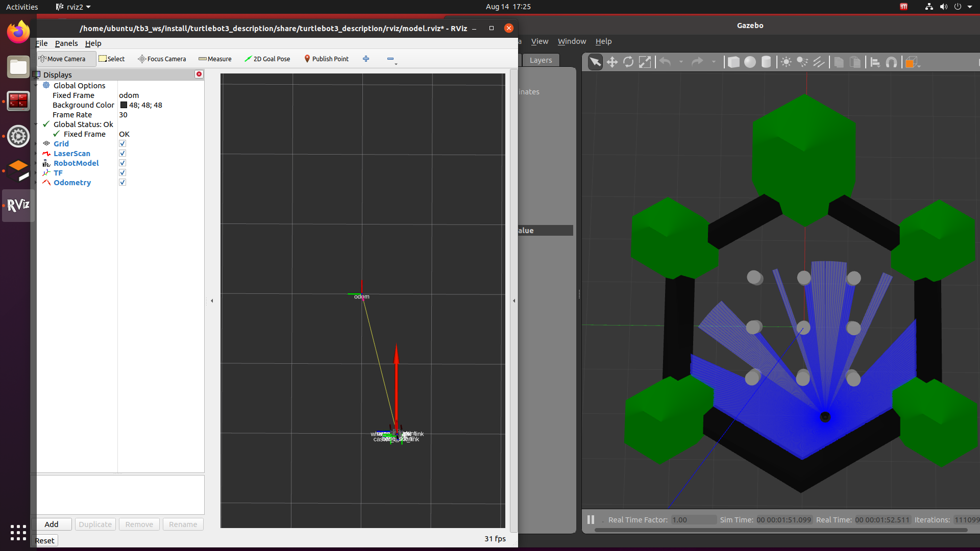The height and width of the screenshot is (551, 980).
Task: Select the Publish Point tool
Action: pos(327,59)
